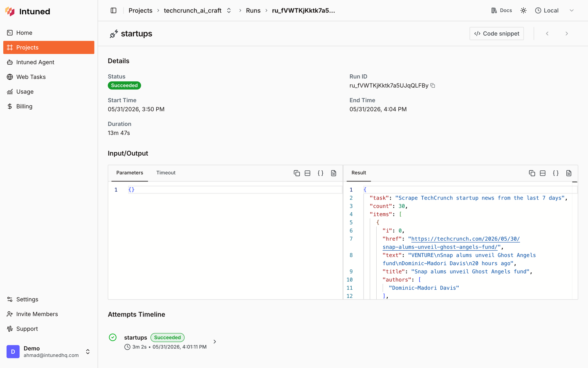Show result as JSON braces
588x368 pixels.
pyautogui.click(x=556, y=173)
